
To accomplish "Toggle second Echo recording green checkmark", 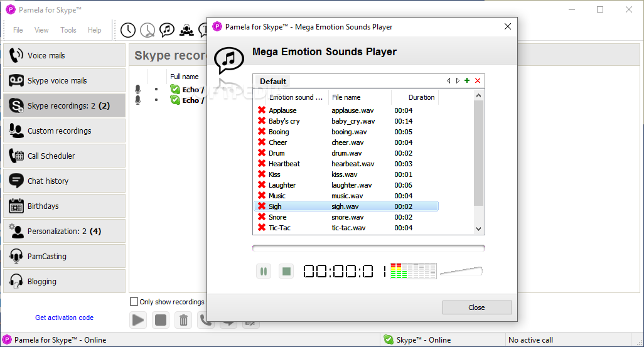I will point(175,100).
